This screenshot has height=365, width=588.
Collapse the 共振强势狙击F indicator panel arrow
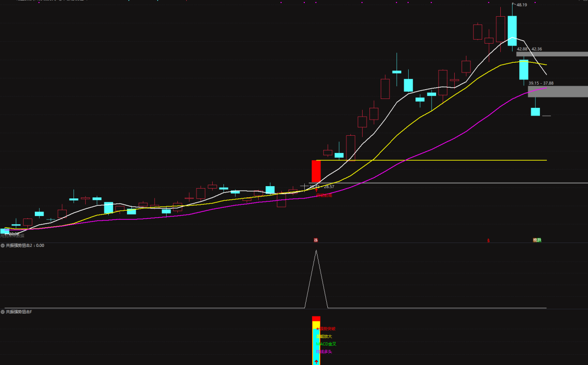tap(2, 312)
